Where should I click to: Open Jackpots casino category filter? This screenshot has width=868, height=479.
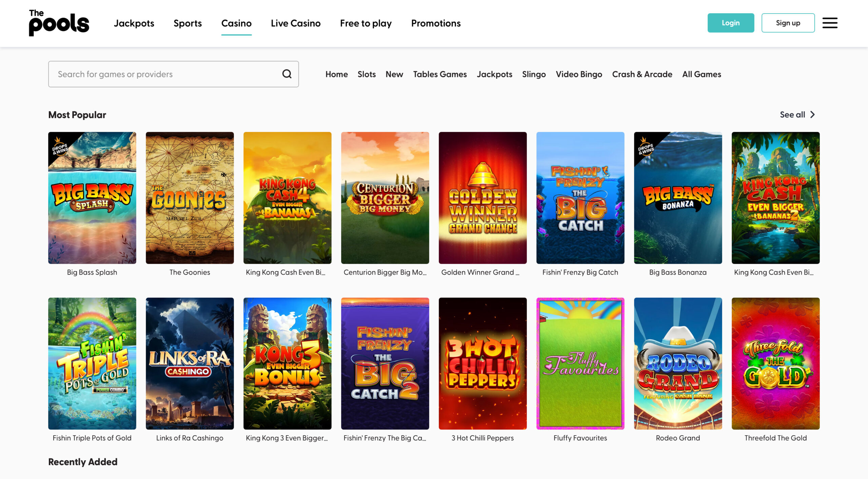[494, 74]
